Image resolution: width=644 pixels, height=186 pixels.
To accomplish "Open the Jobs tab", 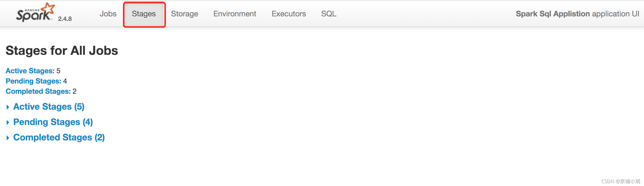I will (108, 14).
